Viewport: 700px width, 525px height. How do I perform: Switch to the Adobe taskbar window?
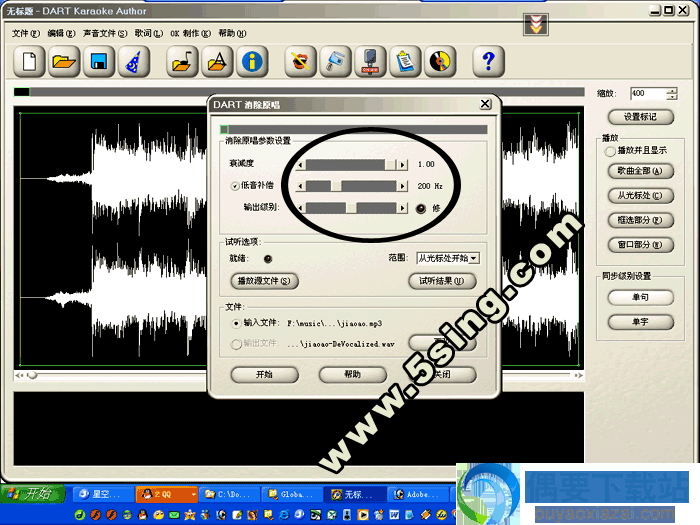click(420, 495)
